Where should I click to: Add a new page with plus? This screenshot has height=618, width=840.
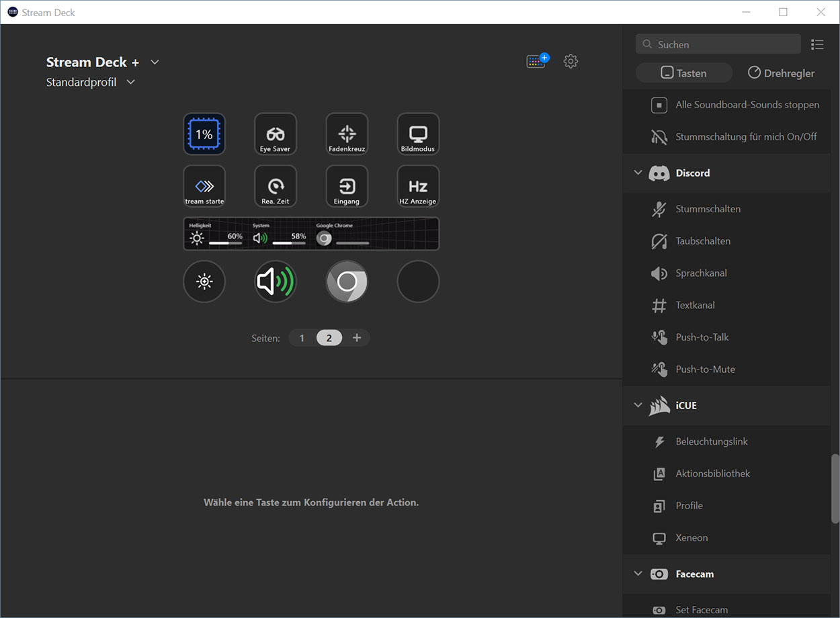click(x=357, y=338)
